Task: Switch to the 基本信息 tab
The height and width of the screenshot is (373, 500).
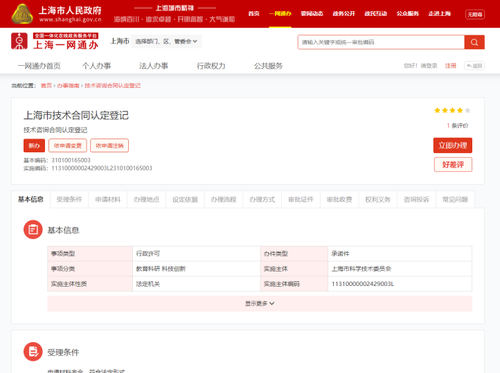Action: tap(31, 199)
